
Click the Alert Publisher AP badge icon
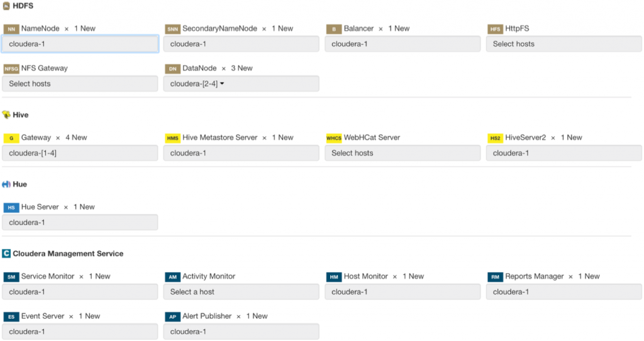click(172, 316)
